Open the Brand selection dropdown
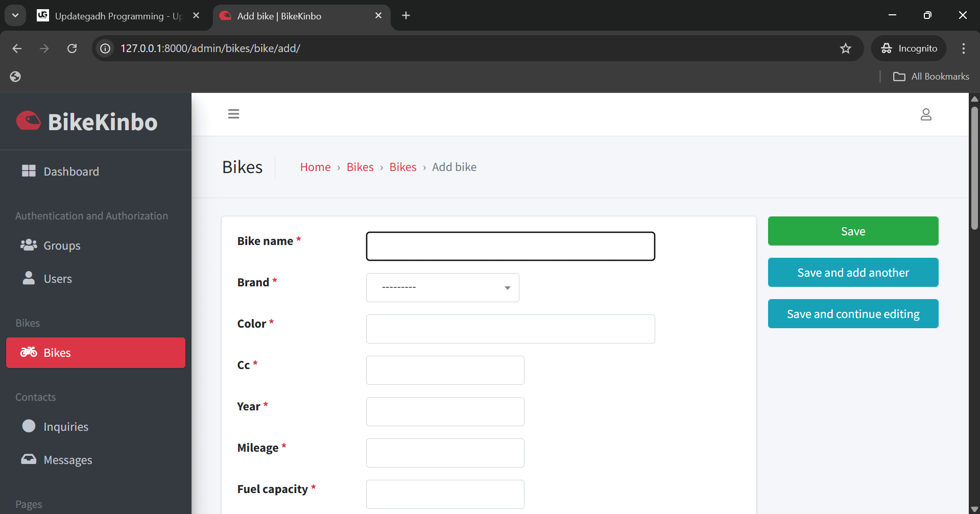 tap(442, 287)
